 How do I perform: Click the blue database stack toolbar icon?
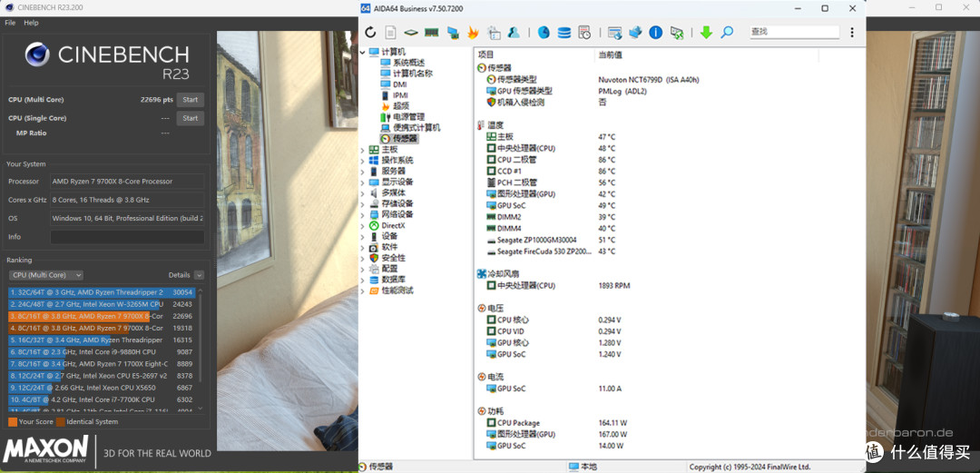(x=563, y=33)
